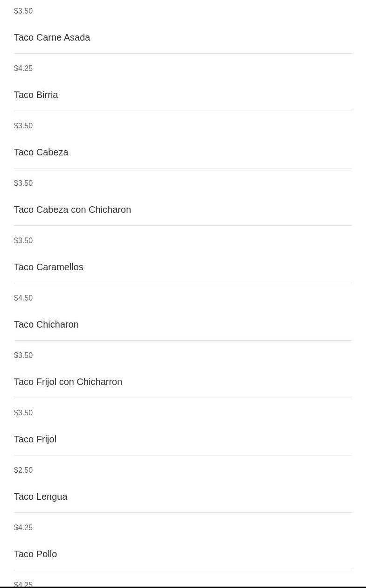Select the Taco Carne Asada menu item
Image resolution: width=366 pixels, height=588 pixels.
click(52, 37)
